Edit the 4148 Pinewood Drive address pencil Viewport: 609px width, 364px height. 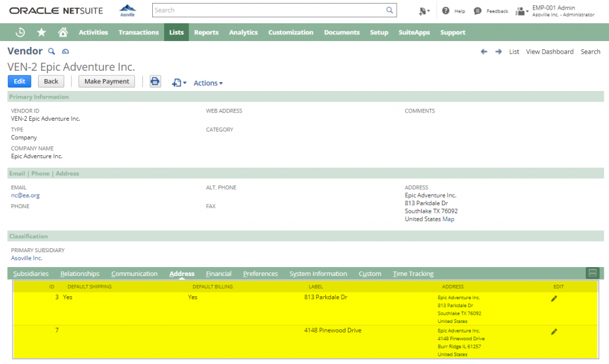point(554,332)
